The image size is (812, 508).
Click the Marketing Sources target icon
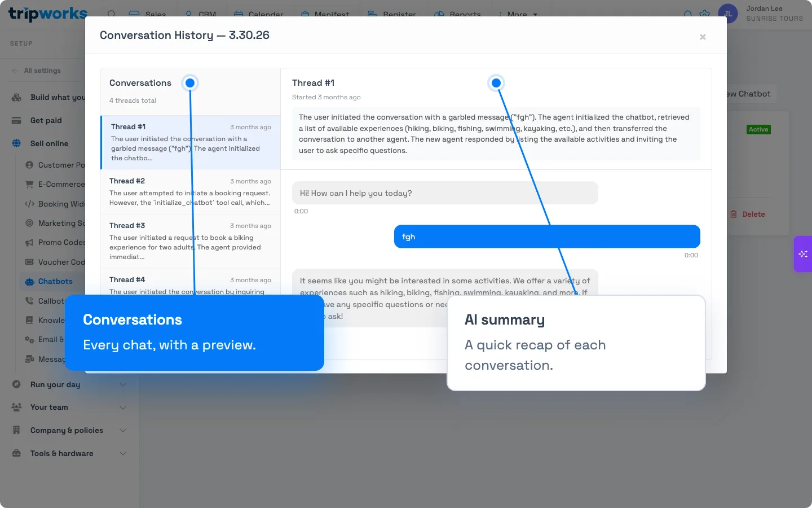coord(29,223)
